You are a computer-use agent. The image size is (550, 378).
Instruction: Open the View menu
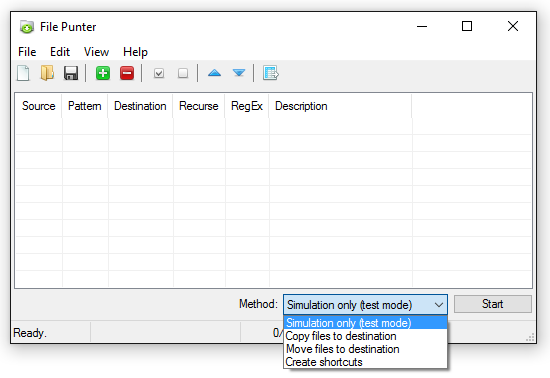pyautogui.click(x=96, y=52)
